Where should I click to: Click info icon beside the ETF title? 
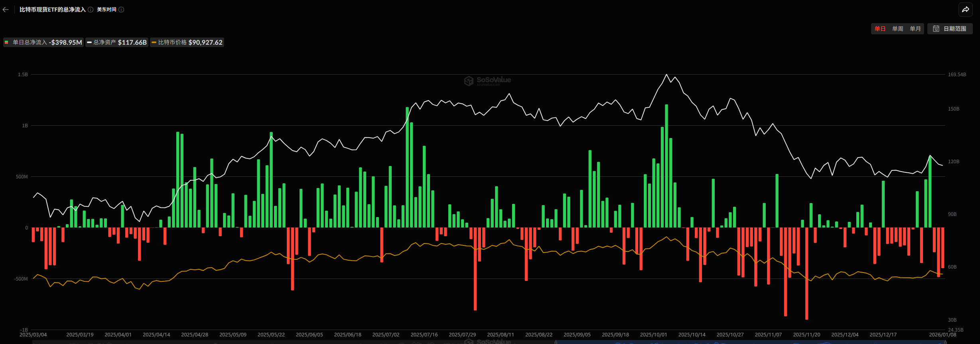tap(91, 10)
